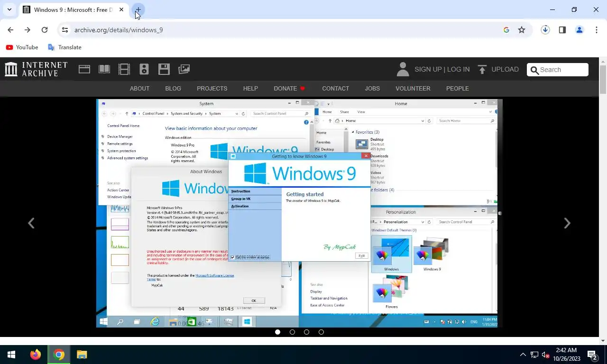Go back to the previous page
The width and height of the screenshot is (607, 364).
tap(10, 30)
